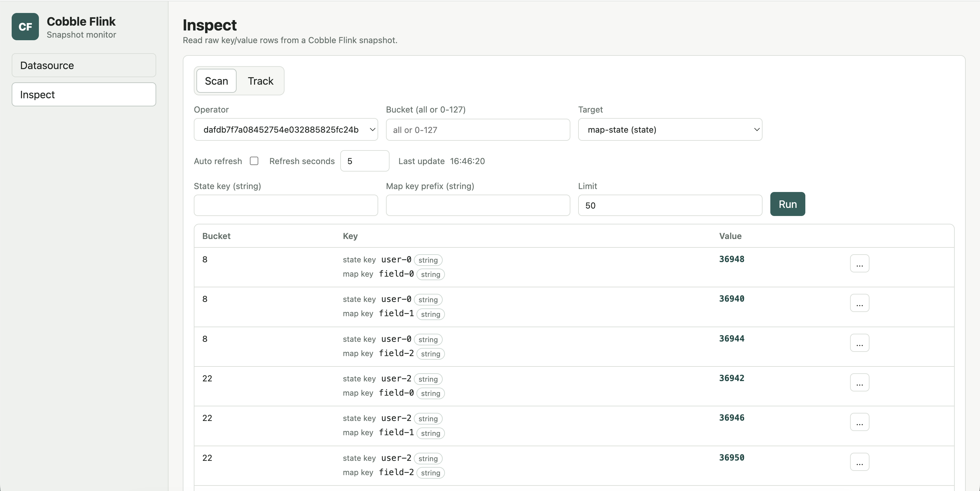Open more options for value 36950 row

859,462
